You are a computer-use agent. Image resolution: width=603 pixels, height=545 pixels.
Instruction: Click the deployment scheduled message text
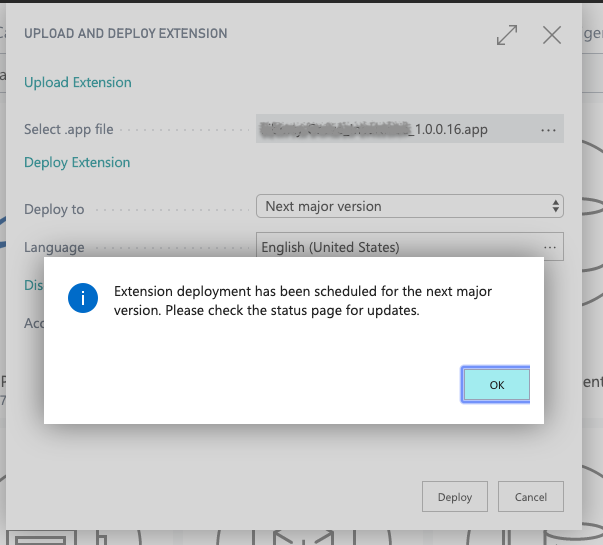coord(303,301)
